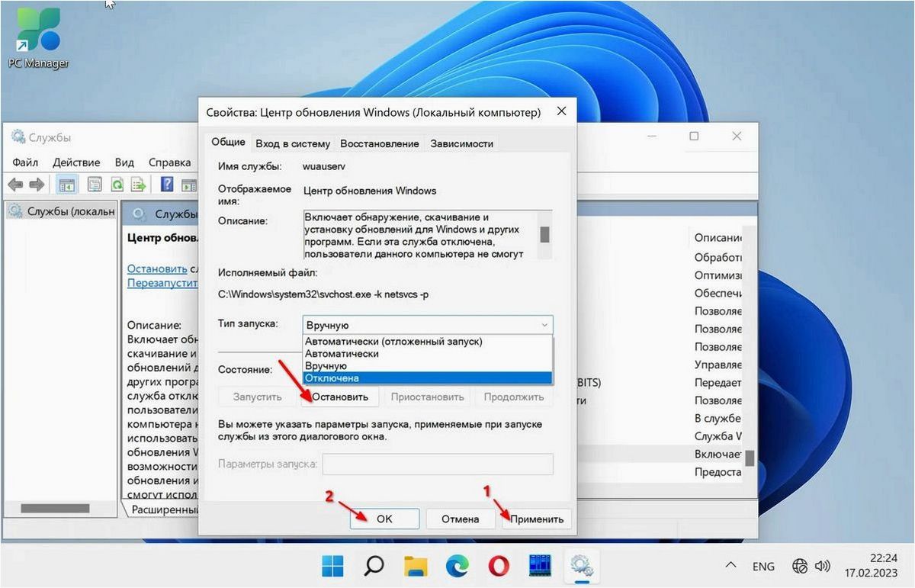Screen dimensions: 915x588
Task: Launch Opera browser from taskbar
Action: click(x=499, y=566)
